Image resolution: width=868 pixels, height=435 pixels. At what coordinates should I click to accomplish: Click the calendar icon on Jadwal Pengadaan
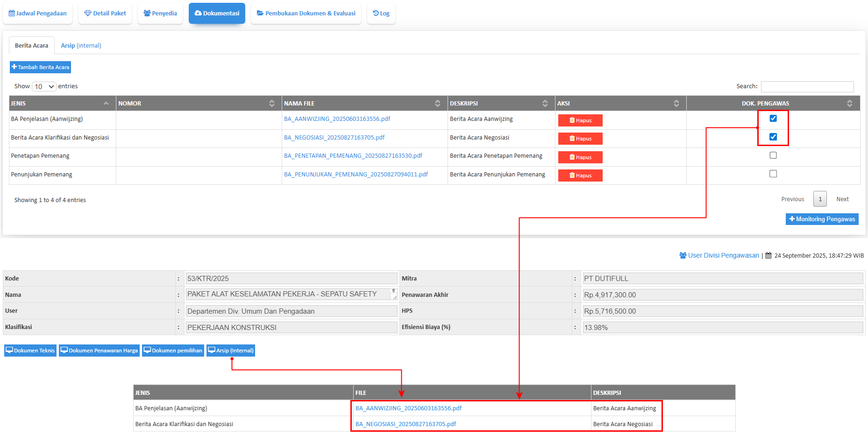tap(12, 14)
